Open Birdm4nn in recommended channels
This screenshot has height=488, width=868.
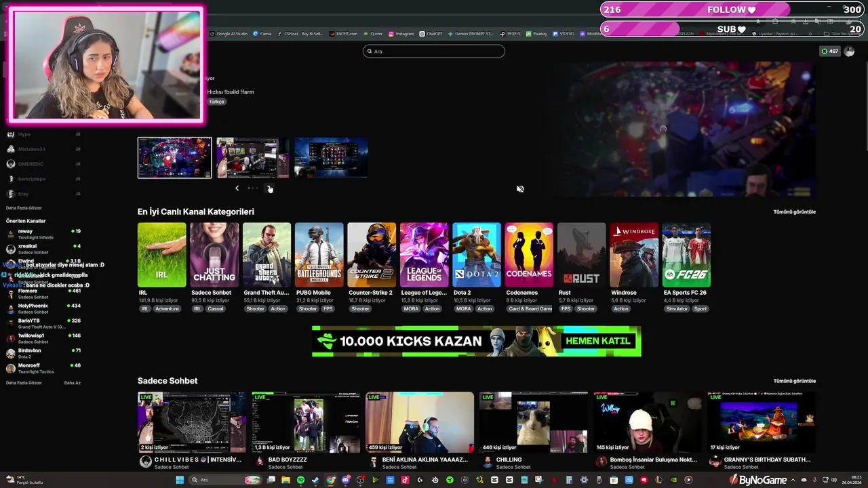[x=43, y=354]
